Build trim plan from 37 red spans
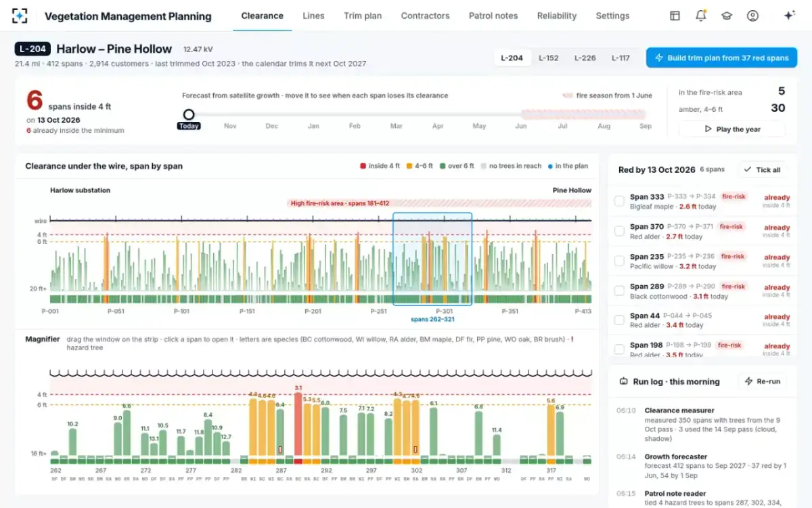The image size is (812, 508). coord(722,58)
